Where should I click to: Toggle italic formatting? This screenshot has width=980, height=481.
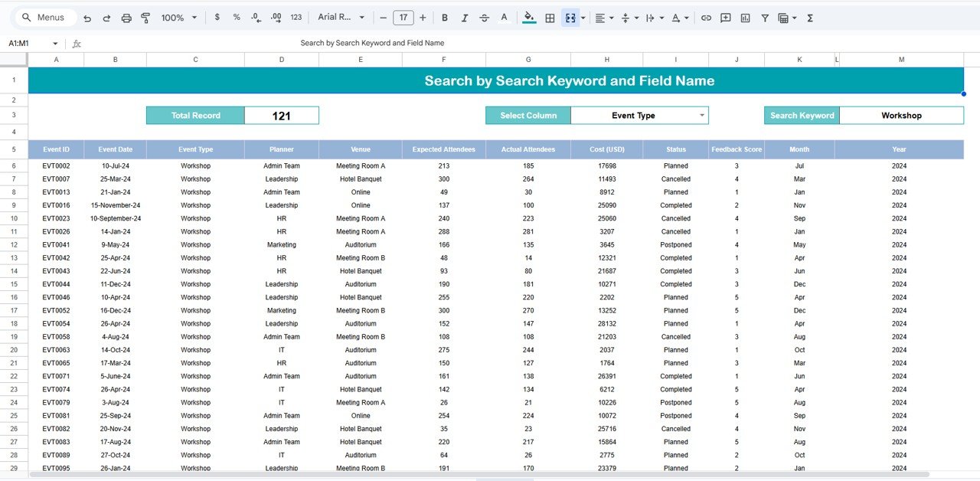click(x=465, y=17)
